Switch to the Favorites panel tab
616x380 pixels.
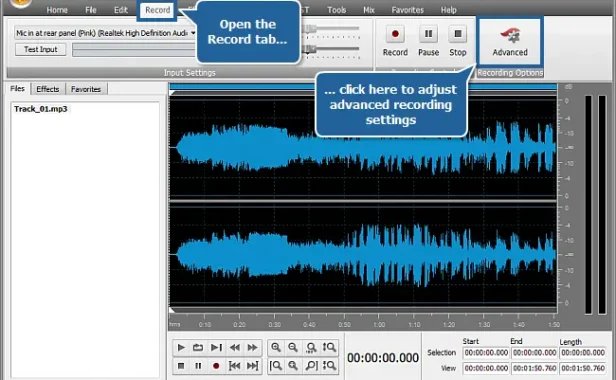pyautogui.click(x=86, y=89)
